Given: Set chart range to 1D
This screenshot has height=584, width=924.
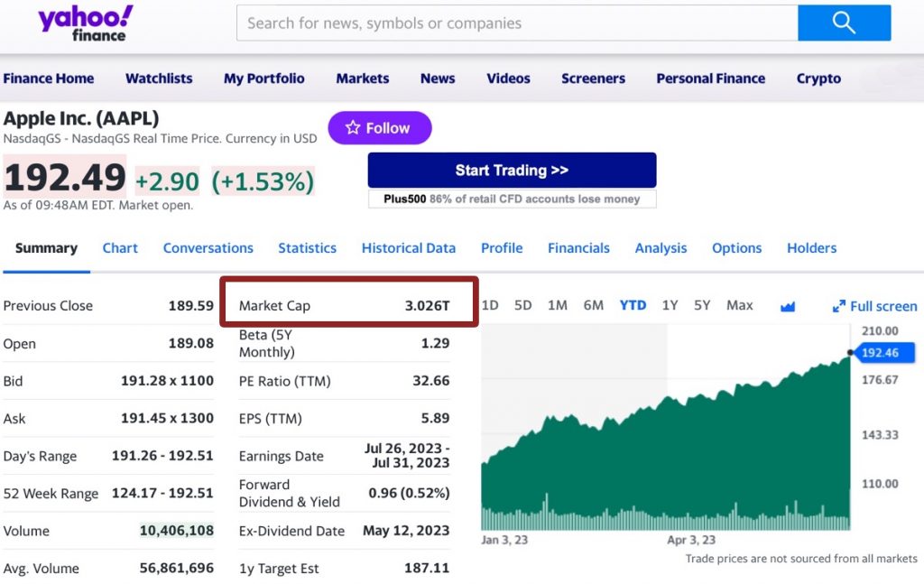Looking at the screenshot, I should [x=490, y=305].
